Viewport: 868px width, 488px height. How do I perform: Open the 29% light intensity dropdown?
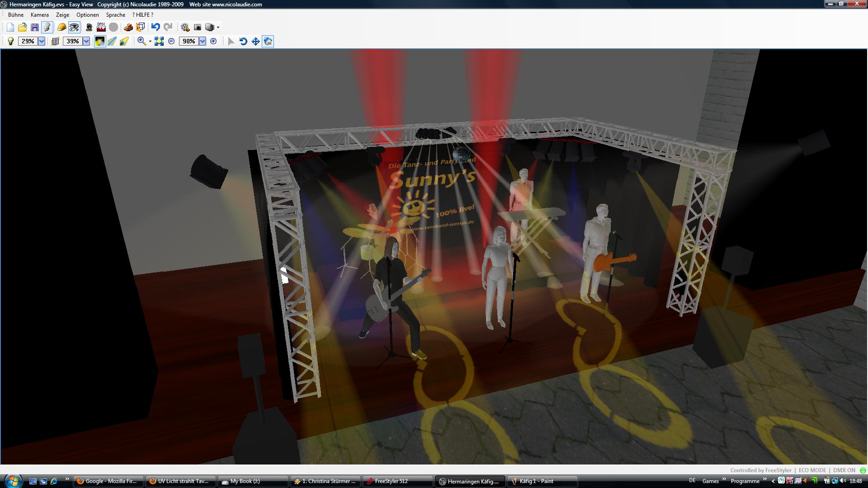(42, 41)
